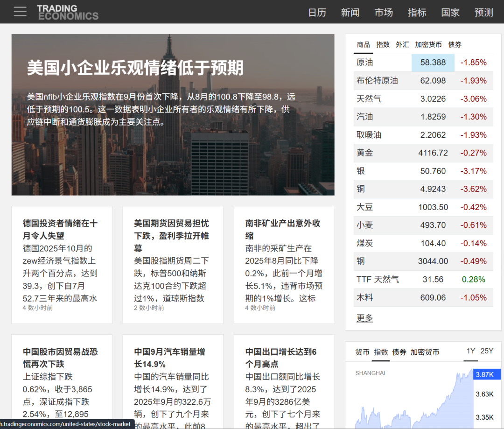504x429 pixels.
Task: Open the 日历 menu in the top navigation
Action: 317,13
